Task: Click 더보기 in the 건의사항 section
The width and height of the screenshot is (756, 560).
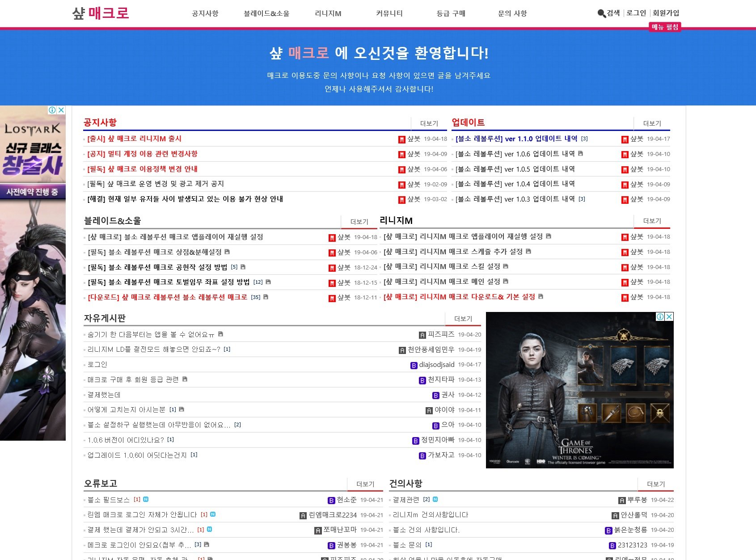Action: [x=656, y=484]
